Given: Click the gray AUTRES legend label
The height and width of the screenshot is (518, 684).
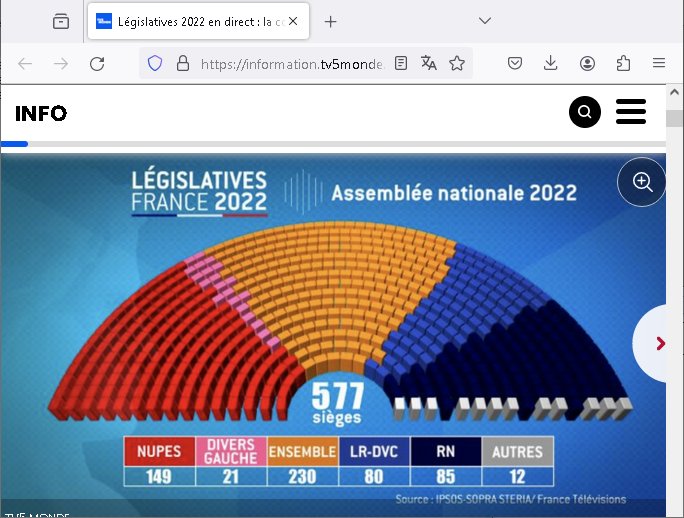Looking at the screenshot, I should tap(518, 451).
